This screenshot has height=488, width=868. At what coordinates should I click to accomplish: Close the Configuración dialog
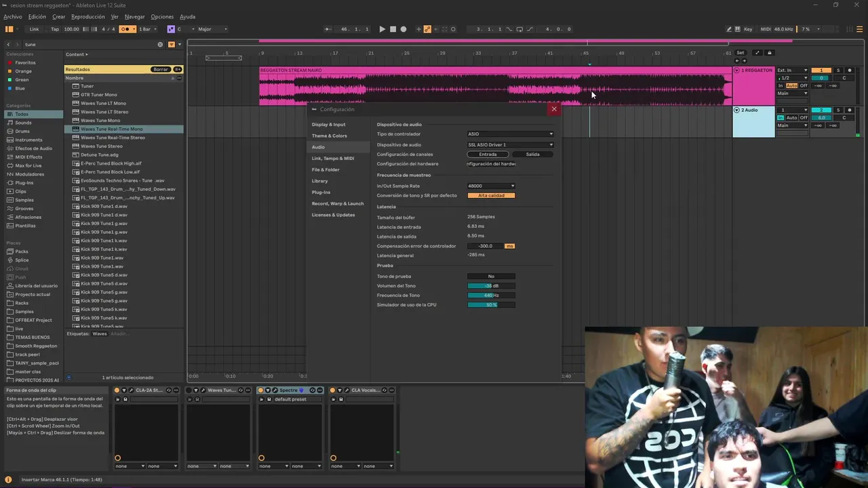pyautogui.click(x=554, y=109)
